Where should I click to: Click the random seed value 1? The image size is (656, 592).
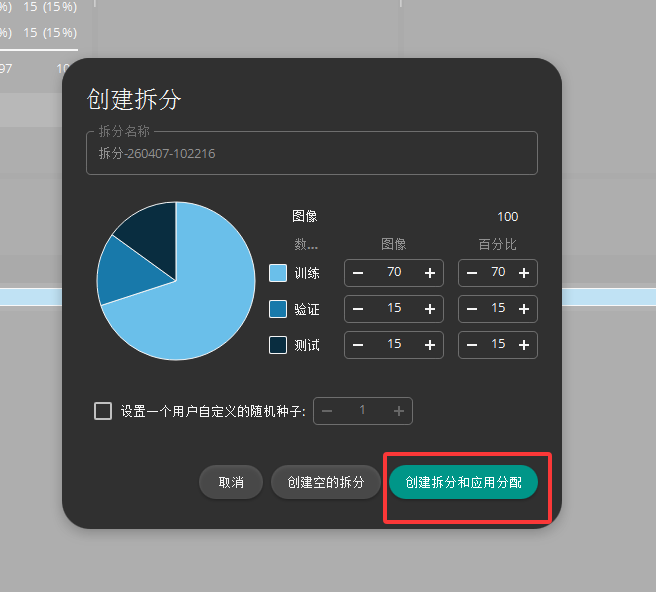(362, 410)
